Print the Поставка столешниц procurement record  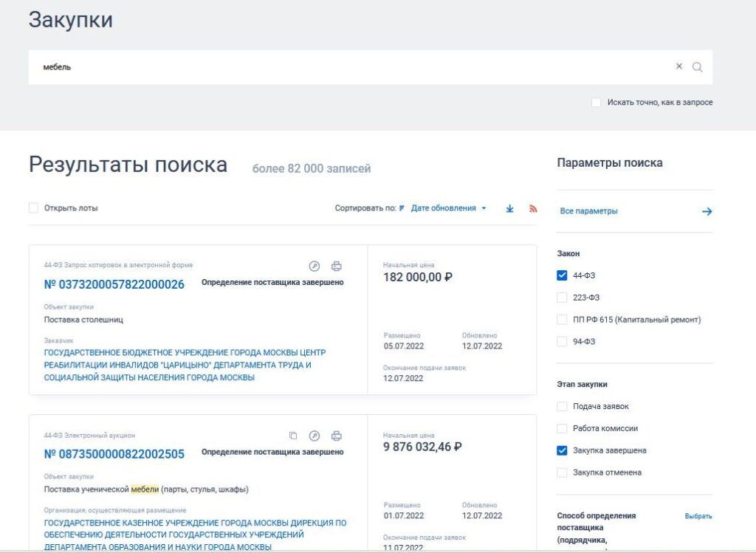[337, 266]
